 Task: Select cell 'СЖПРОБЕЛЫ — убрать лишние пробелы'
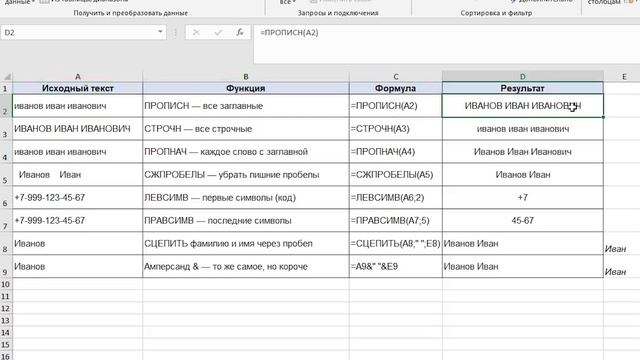(246, 175)
